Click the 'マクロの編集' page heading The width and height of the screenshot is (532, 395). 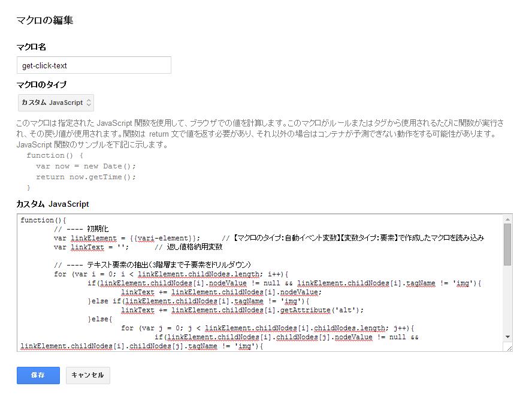[45, 20]
